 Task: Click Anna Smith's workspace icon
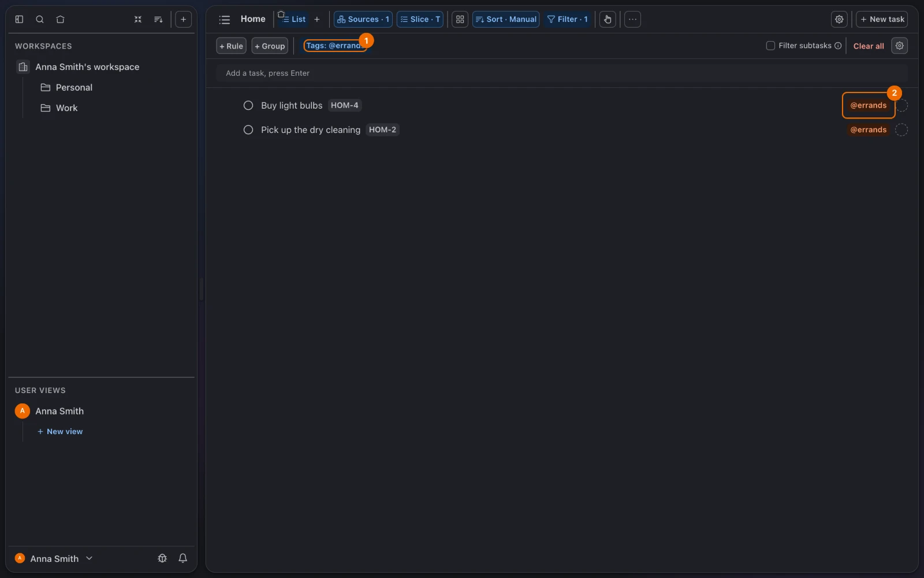point(23,67)
